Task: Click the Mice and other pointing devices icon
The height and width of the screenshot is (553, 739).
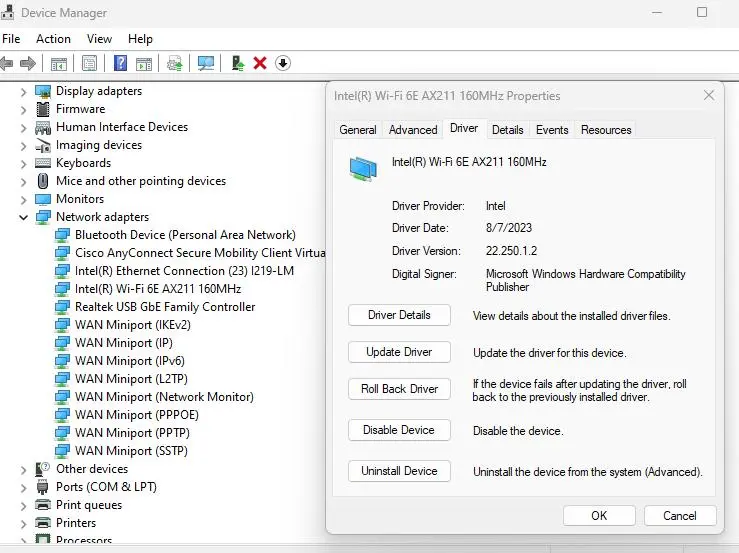Action: [x=43, y=181]
